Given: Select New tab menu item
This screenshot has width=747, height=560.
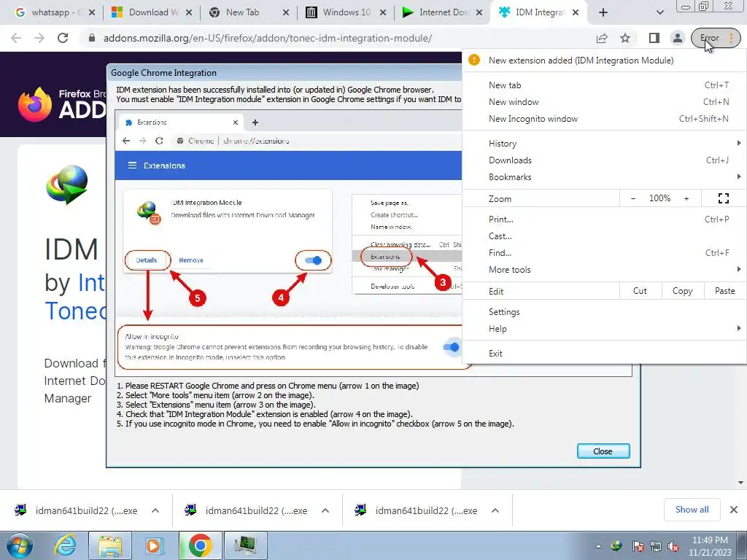Looking at the screenshot, I should pos(605,85).
